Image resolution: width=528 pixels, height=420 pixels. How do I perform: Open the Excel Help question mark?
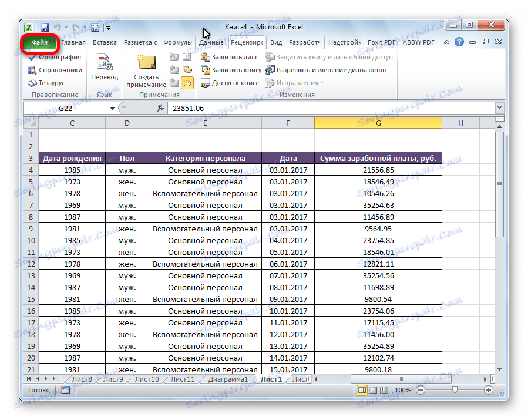[459, 42]
